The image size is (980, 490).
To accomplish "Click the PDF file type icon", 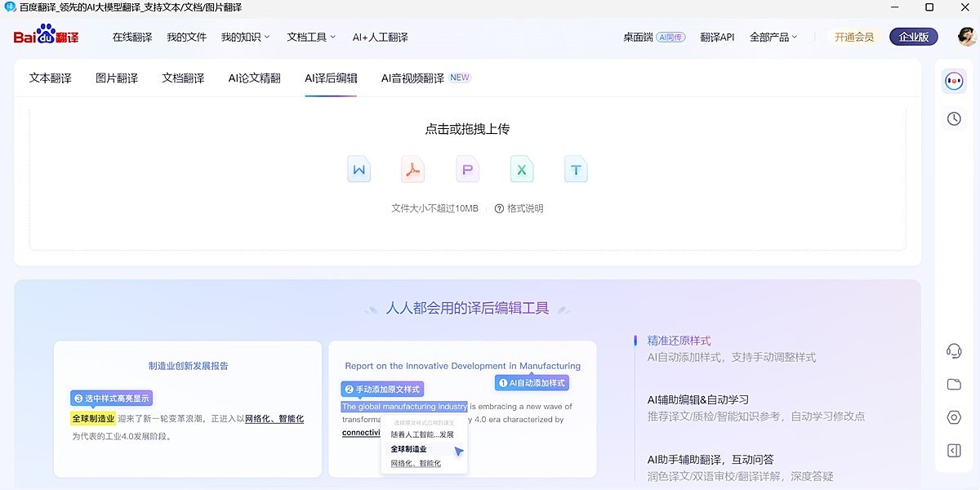I will pos(413,169).
